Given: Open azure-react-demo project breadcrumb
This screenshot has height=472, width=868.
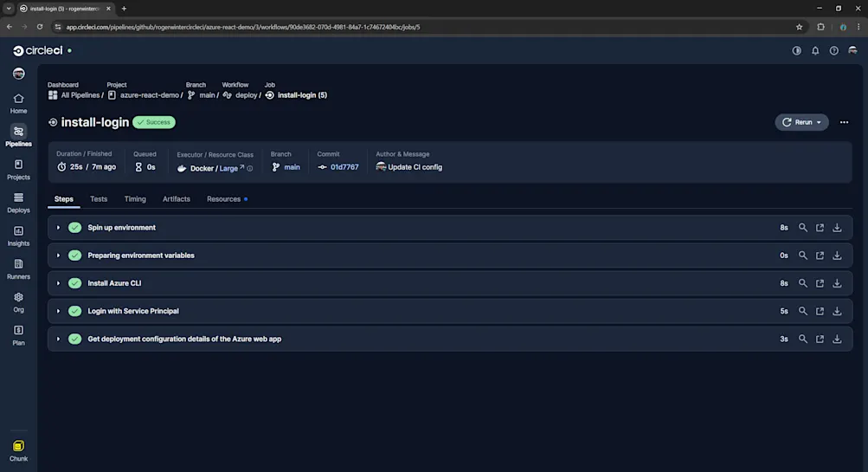Looking at the screenshot, I should [144, 95].
